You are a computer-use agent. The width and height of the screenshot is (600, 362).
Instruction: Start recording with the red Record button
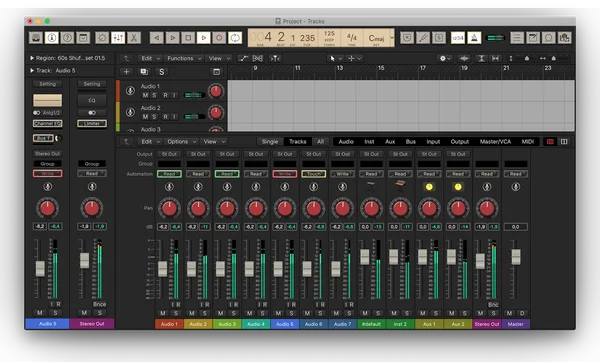pyautogui.click(x=219, y=38)
